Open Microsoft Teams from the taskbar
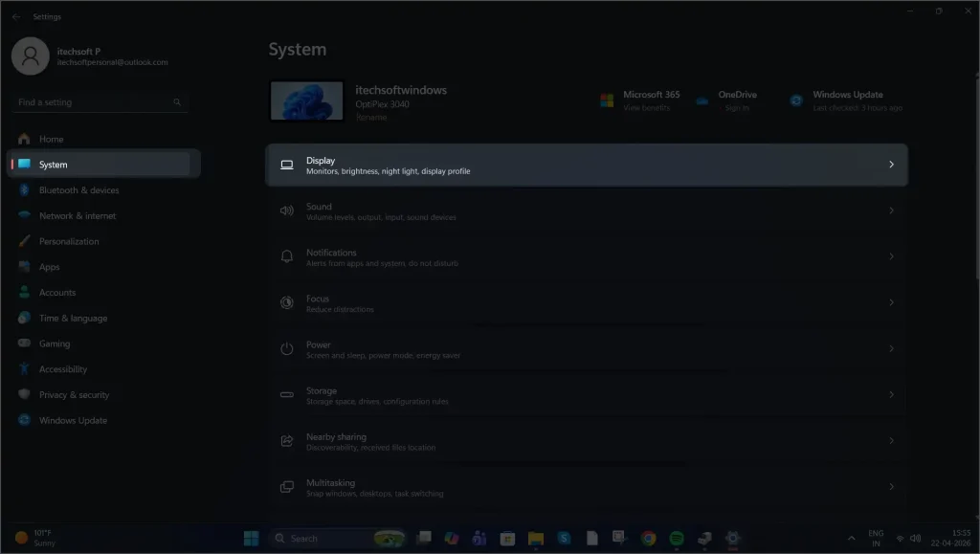 [x=479, y=538]
